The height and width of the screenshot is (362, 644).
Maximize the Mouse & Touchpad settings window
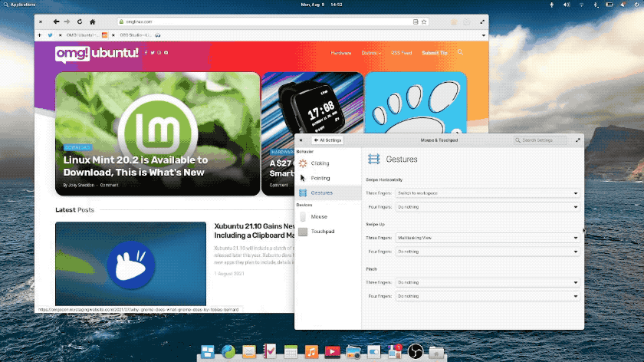click(577, 140)
